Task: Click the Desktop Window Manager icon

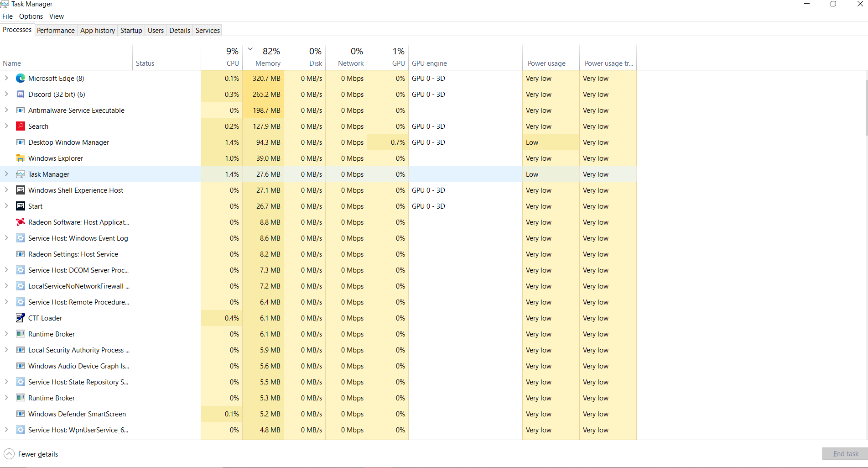Action: pos(21,142)
